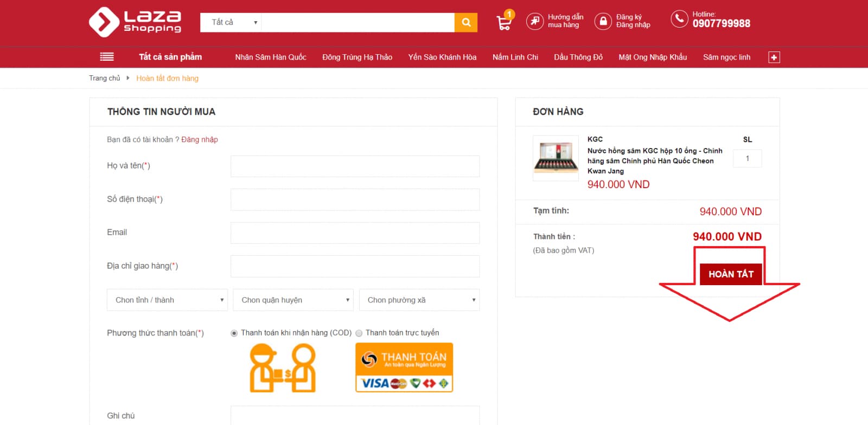Click the plus icon for more categories

point(774,57)
